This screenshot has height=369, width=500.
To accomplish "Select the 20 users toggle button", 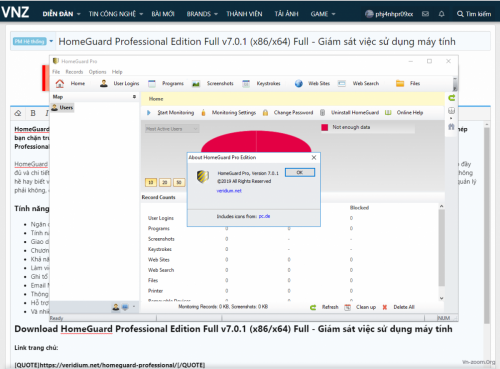I will pyautogui.click(x=165, y=183).
